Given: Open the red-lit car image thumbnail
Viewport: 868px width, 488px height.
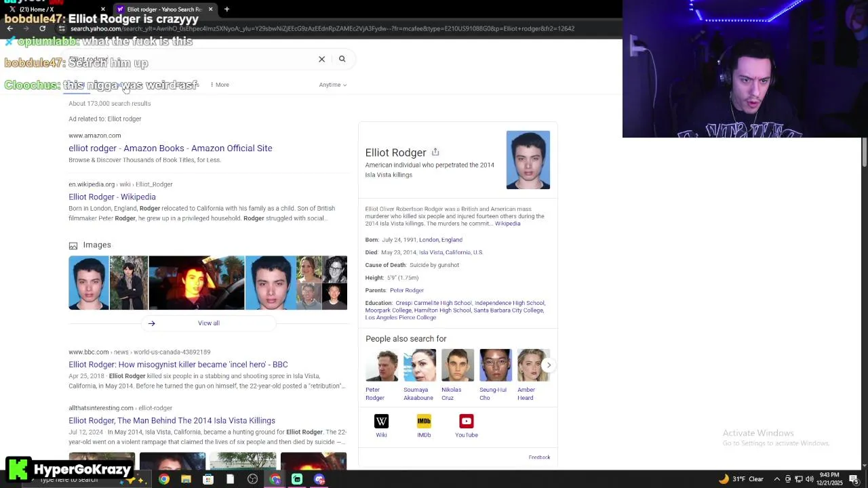Looking at the screenshot, I should point(197,283).
